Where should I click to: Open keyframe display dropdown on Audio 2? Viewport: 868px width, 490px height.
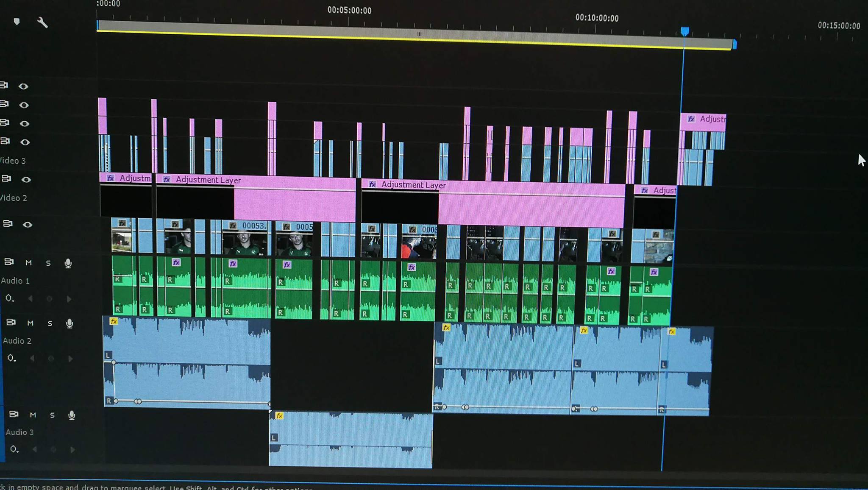click(11, 358)
